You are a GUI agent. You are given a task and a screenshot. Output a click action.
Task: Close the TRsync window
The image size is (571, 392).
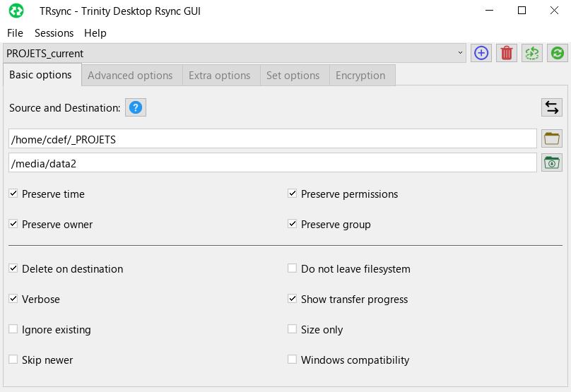point(554,11)
